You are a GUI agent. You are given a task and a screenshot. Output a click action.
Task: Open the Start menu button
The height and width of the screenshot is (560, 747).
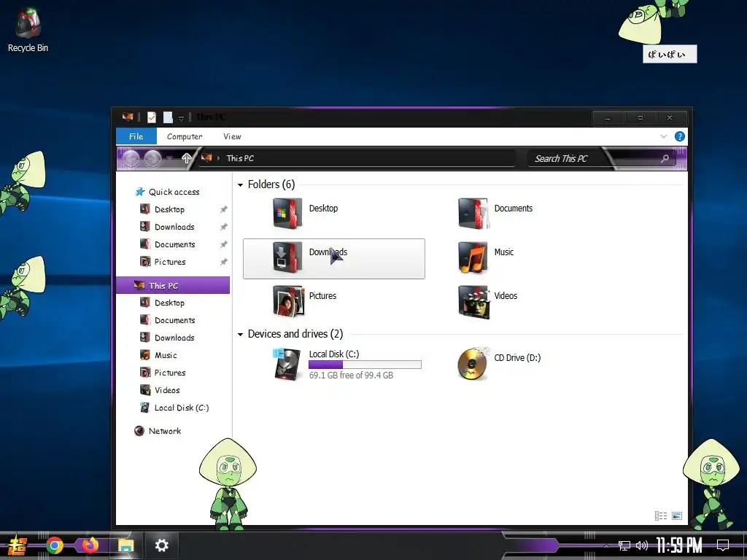[17, 545]
